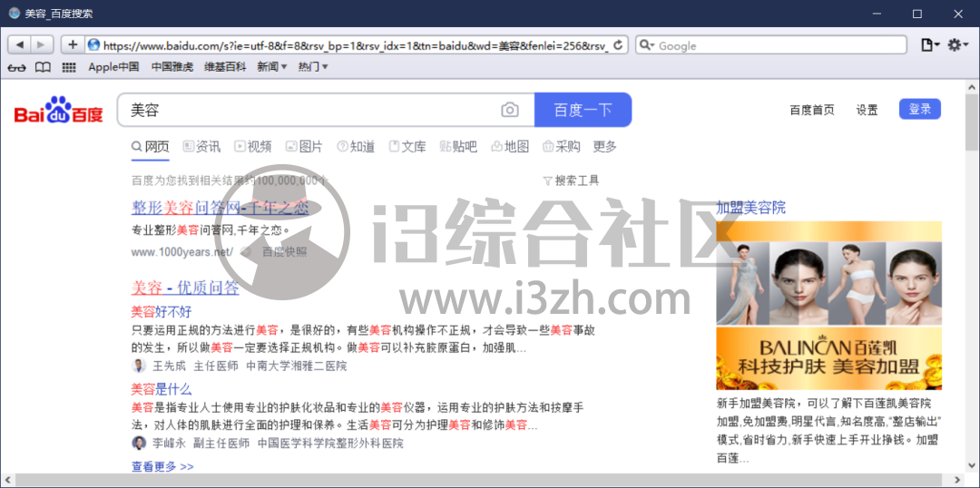The image size is (980, 488).
Task: Click the BALINCAN 百莲凯 banner image
Action: (828, 358)
